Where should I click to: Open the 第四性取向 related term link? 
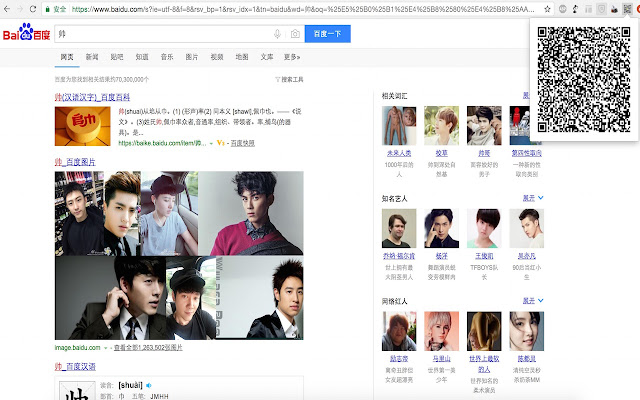(x=527, y=153)
